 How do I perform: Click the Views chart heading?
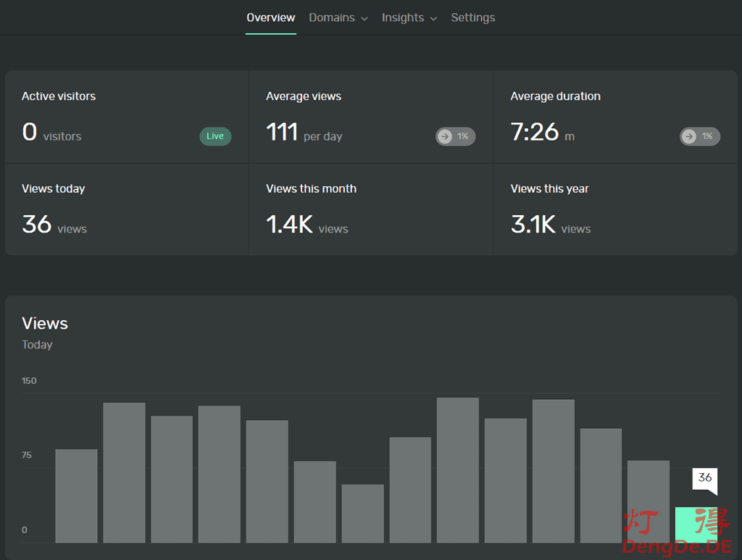(45, 323)
